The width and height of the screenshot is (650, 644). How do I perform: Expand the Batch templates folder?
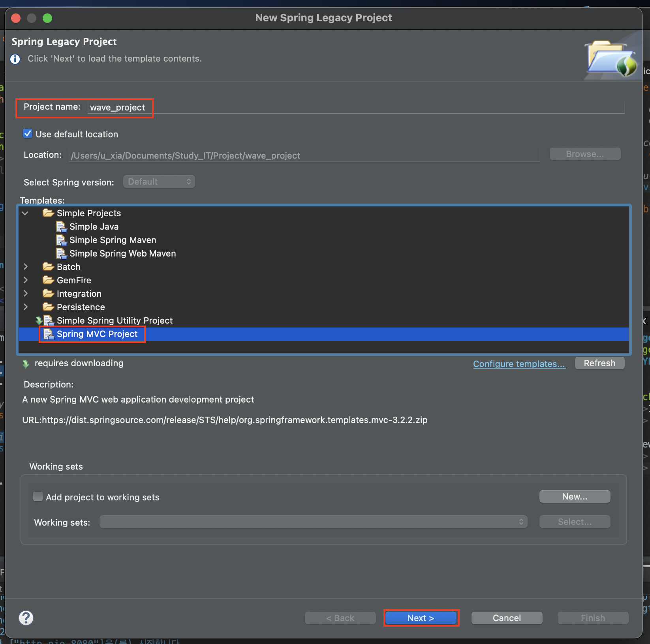click(25, 267)
